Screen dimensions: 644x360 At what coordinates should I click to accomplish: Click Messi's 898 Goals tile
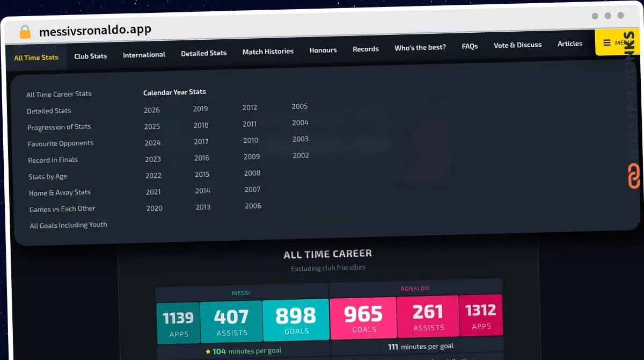click(x=296, y=320)
